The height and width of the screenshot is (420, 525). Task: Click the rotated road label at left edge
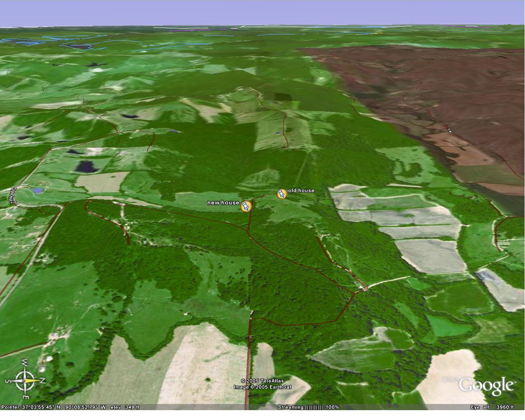12,196
